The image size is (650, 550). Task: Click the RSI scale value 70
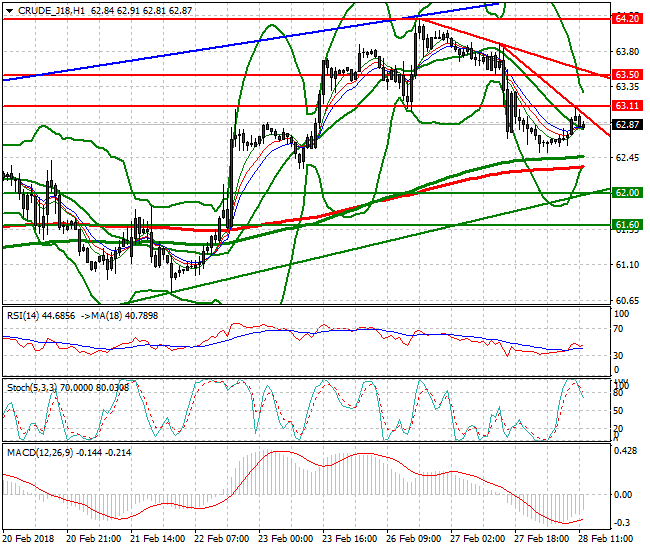(618, 329)
